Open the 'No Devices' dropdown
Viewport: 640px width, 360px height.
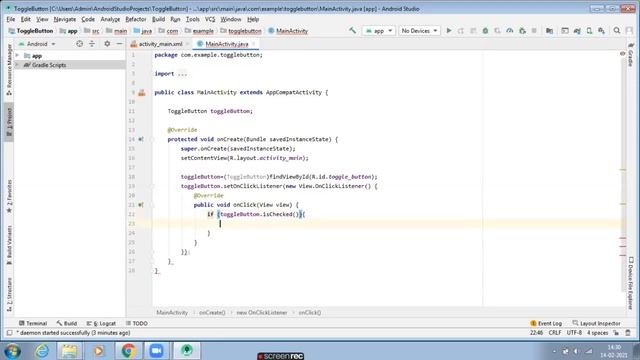click(x=419, y=31)
